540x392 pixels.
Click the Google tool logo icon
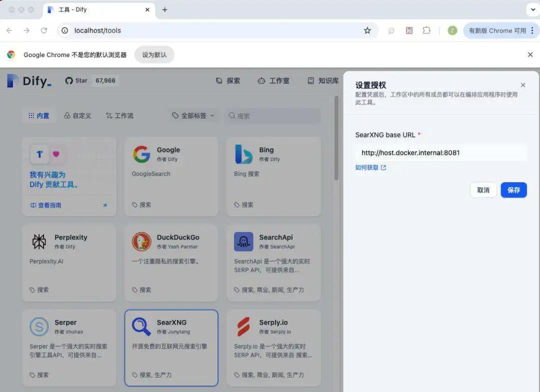(x=141, y=154)
